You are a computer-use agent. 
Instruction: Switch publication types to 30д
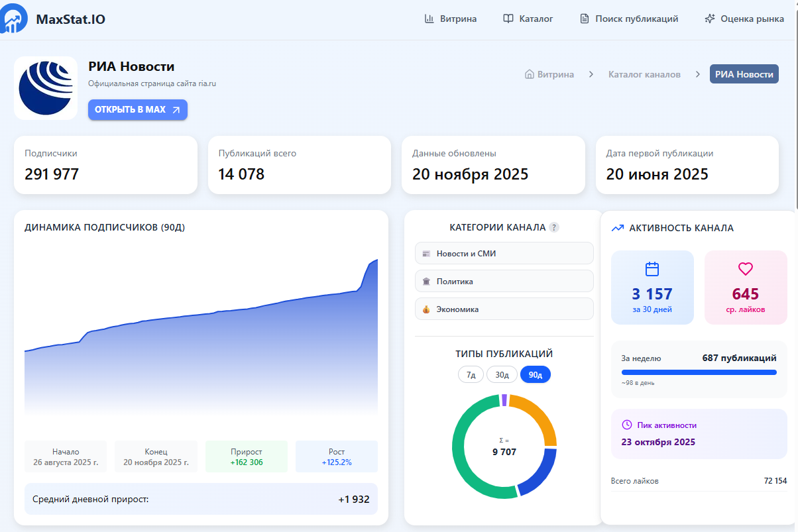coord(502,374)
